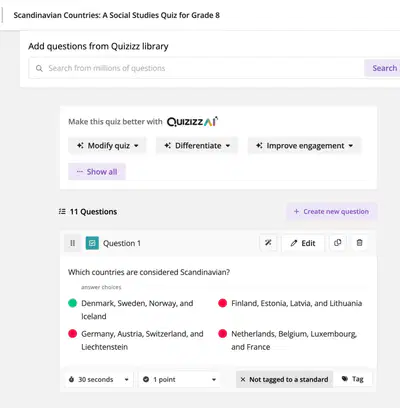400x408 pixels.
Task: Click the Question 1 drag handle icon
Action: click(x=72, y=243)
